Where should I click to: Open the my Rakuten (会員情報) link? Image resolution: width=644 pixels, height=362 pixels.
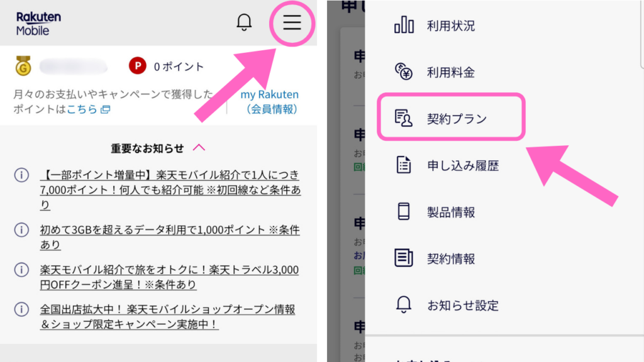270,102
